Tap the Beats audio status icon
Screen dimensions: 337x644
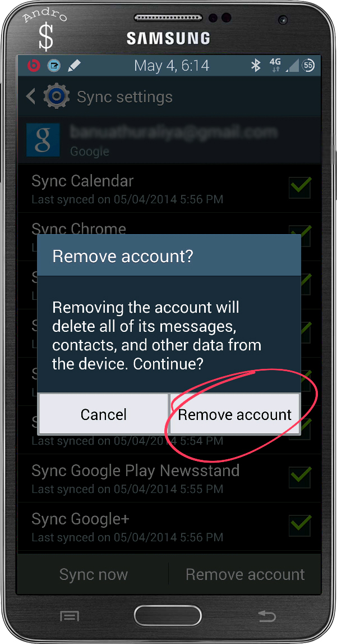(x=34, y=65)
